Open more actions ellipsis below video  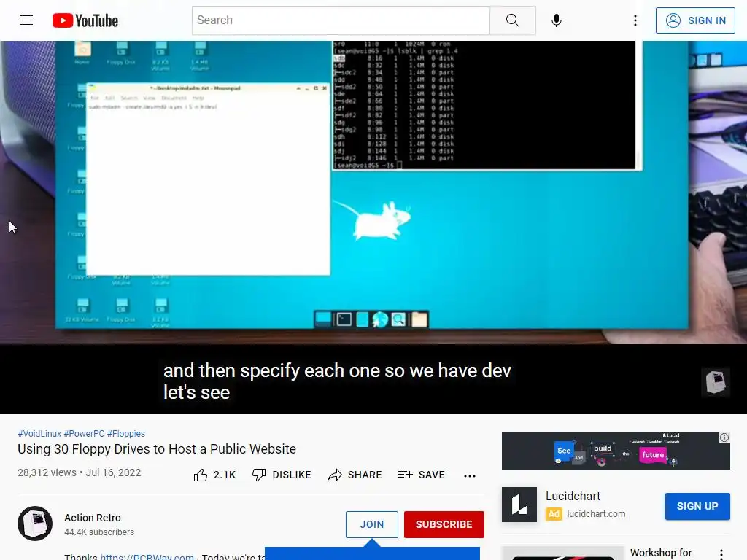pyautogui.click(x=470, y=475)
